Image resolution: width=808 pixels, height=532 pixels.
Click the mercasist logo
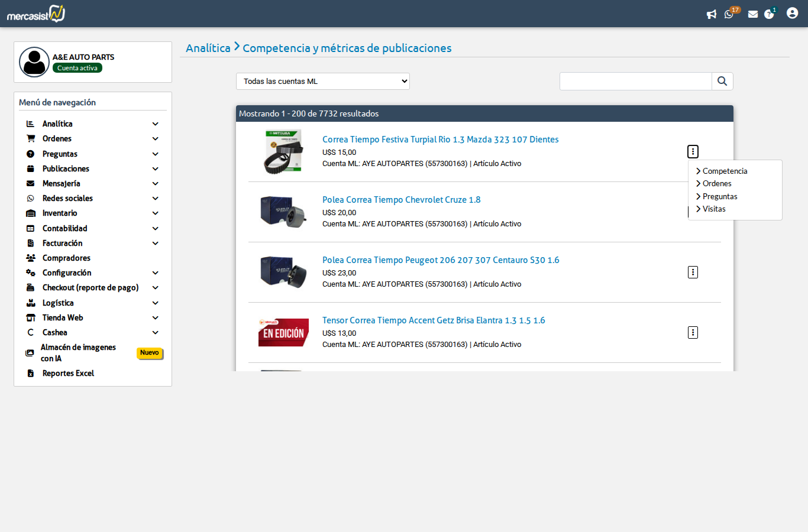(36, 14)
